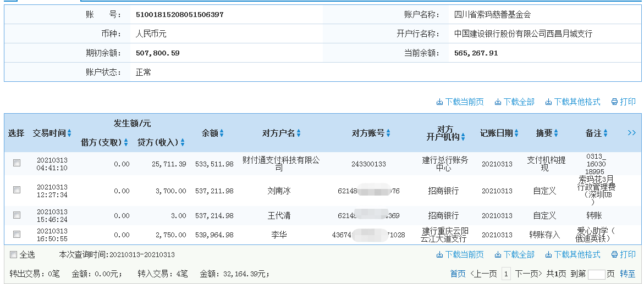Sort by 记账日期 column arrows
Viewport: 644px width, 284px height.
(x=516, y=133)
